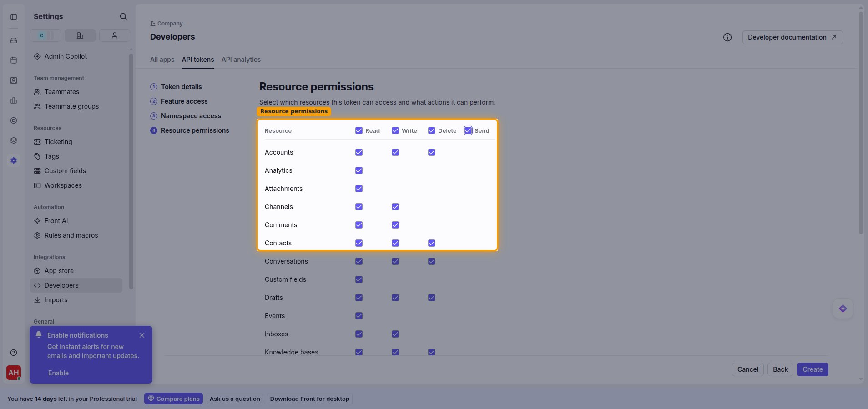Toggle the Send column header checkbox
Screen dimensions: 868x409
(x=468, y=130)
